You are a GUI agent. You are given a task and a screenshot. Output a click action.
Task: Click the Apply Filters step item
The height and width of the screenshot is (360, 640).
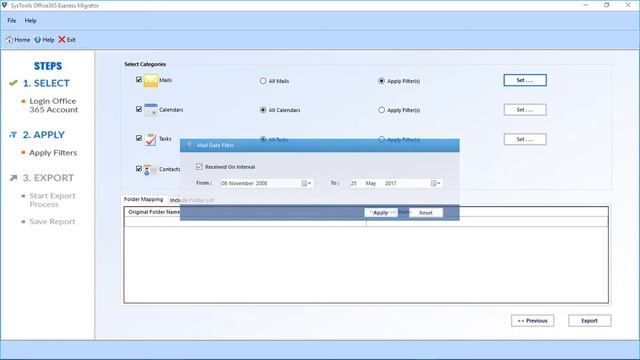click(53, 153)
